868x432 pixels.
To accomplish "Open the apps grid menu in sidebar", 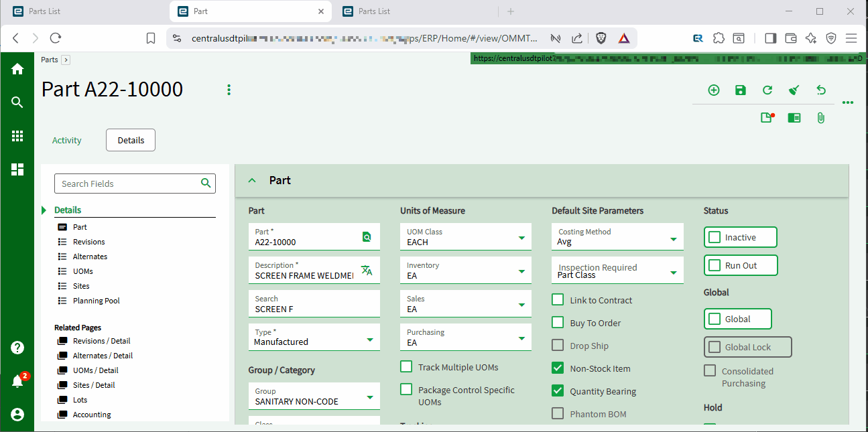I will [17, 136].
